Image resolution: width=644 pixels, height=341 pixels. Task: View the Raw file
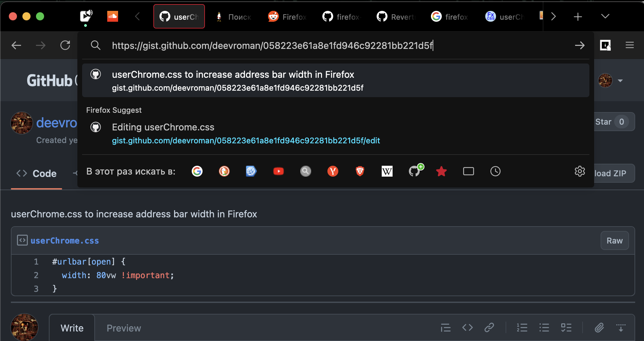(x=614, y=240)
